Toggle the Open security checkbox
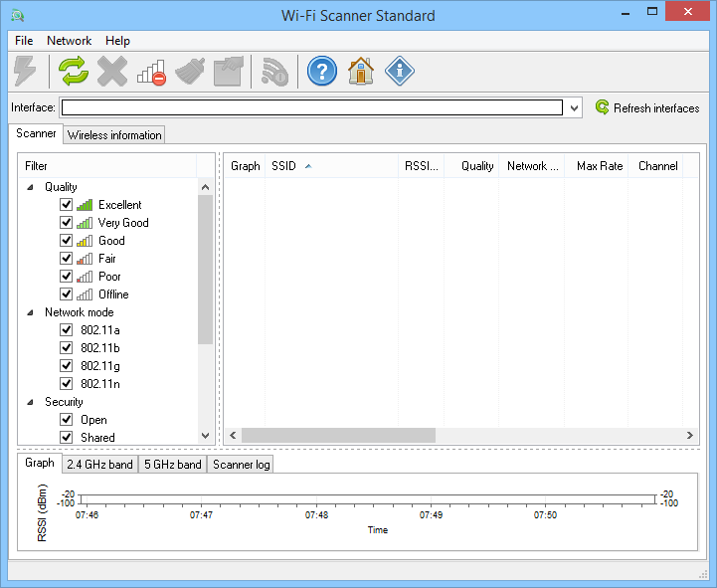This screenshot has height=588, width=717. (67, 419)
